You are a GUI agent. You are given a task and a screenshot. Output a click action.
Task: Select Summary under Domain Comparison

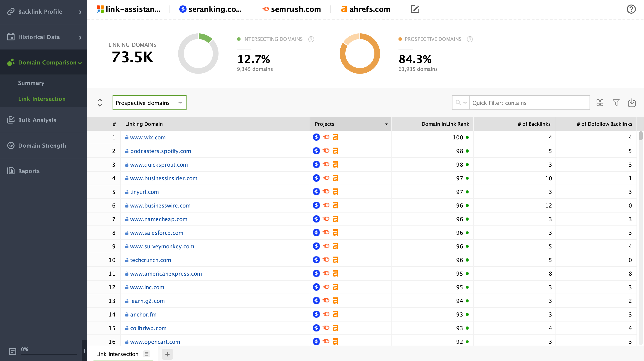point(31,83)
